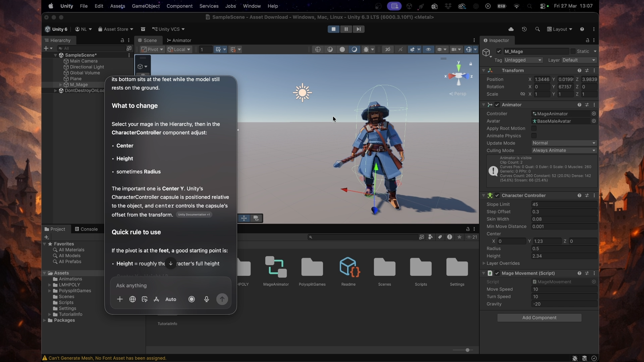
Task: Select the shaded wireframe draw mode icon
Action: pos(330,49)
